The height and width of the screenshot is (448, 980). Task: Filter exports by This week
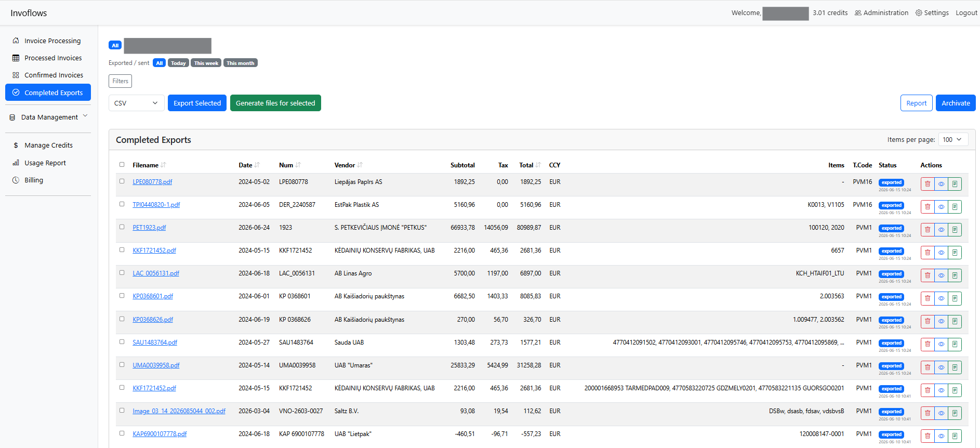[x=206, y=63]
